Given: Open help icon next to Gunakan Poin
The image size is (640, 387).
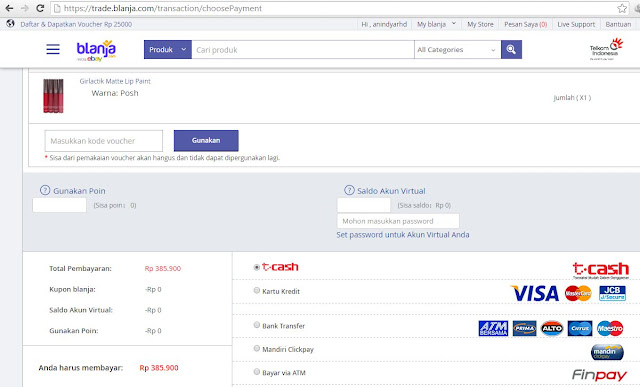Looking at the screenshot, I should (x=45, y=190).
